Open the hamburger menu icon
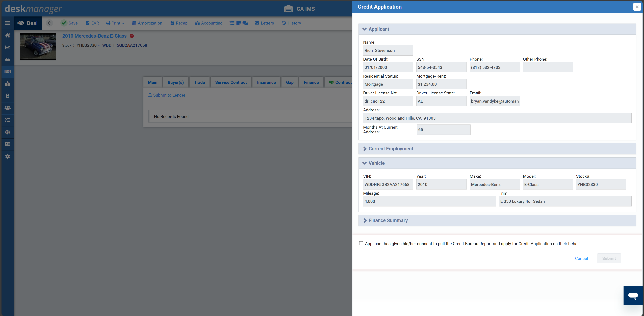Screen dimensions: 644x316 pos(8,23)
